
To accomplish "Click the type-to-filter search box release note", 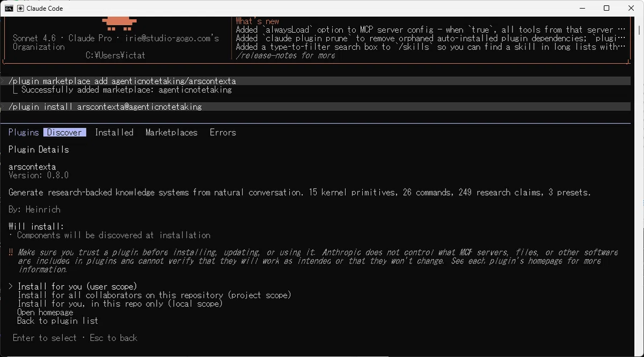I will pos(431,47).
